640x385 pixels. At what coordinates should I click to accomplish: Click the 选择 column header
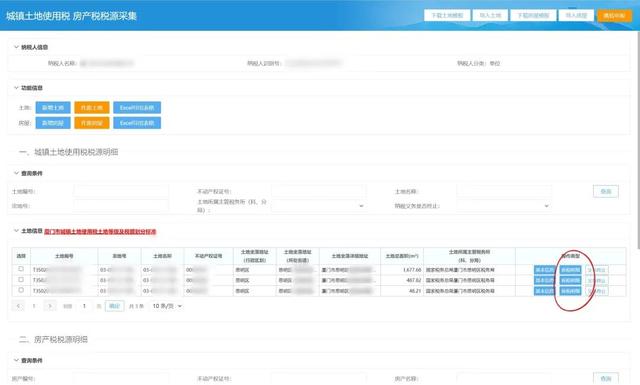21,256
